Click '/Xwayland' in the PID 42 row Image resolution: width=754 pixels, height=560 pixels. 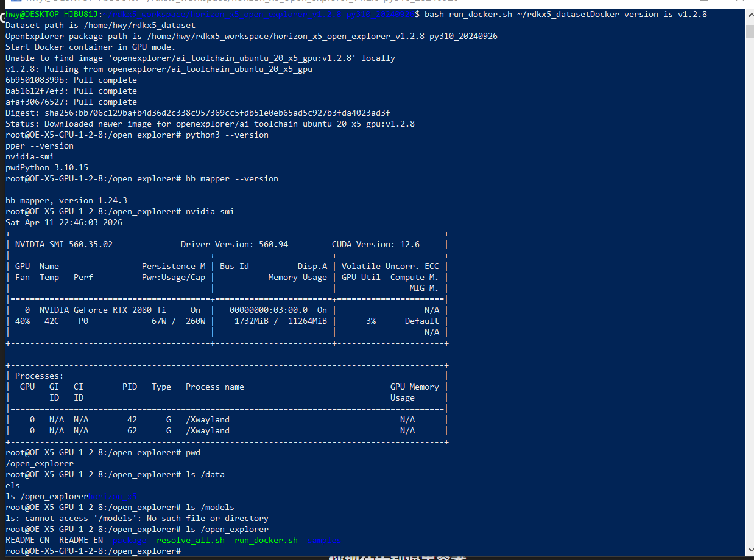[x=208, y=419]
